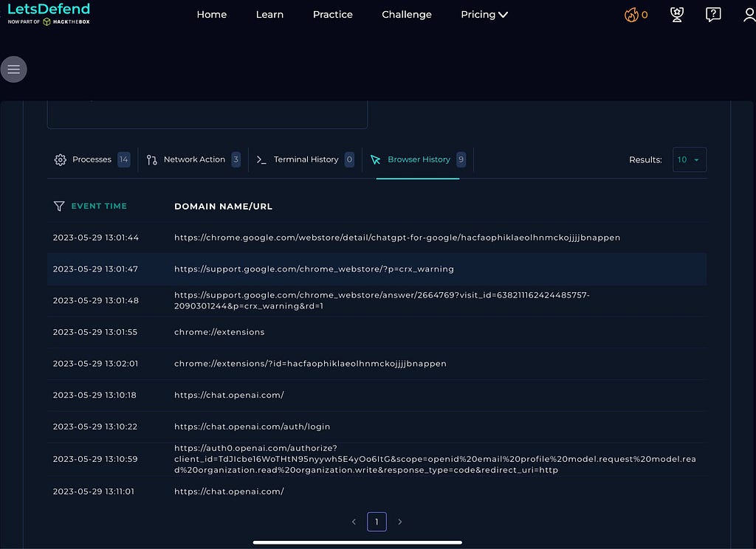Click the Terminal History count badge 0

coord(349,159)
